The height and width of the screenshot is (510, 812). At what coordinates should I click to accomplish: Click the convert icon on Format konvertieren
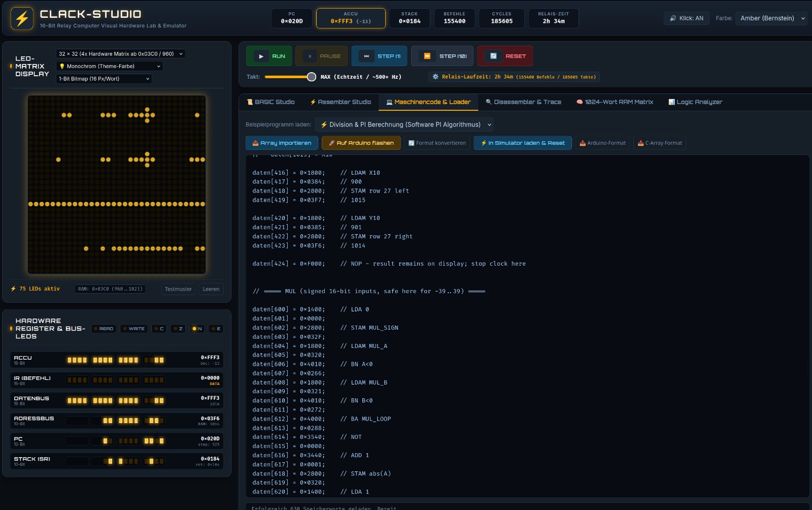[x=412, y=143]
